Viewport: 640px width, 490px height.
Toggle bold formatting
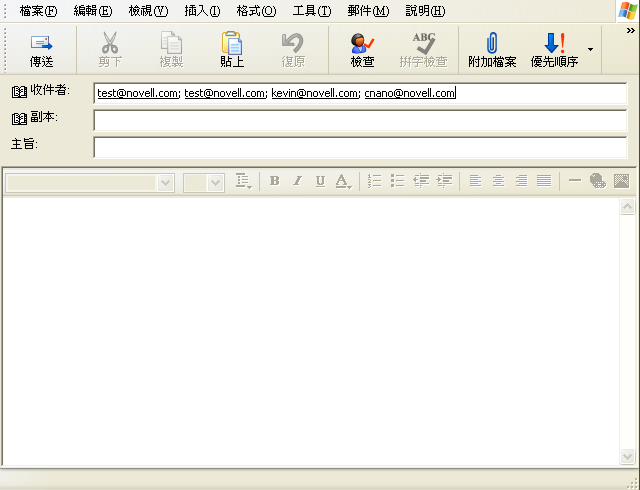(275, 180)
